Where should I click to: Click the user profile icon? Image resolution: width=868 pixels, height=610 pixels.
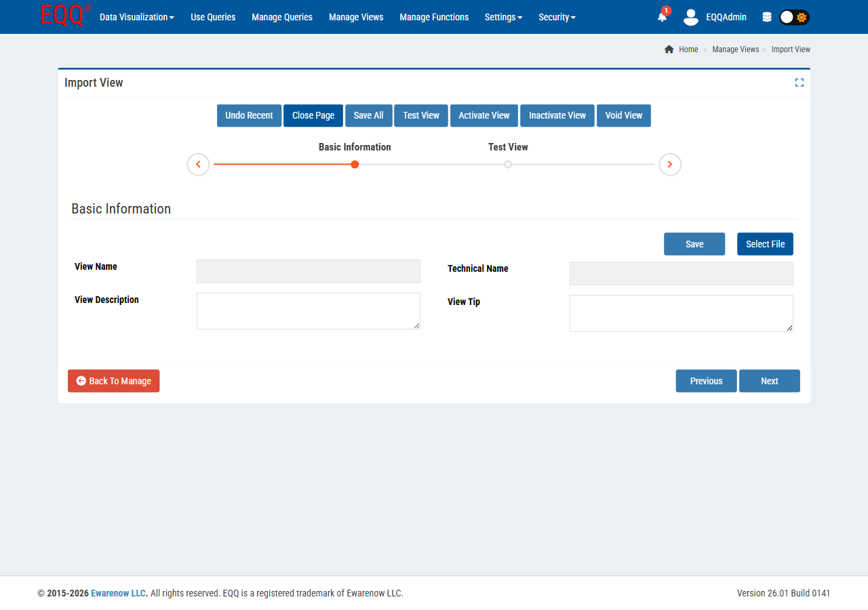[x=690, y=18]
